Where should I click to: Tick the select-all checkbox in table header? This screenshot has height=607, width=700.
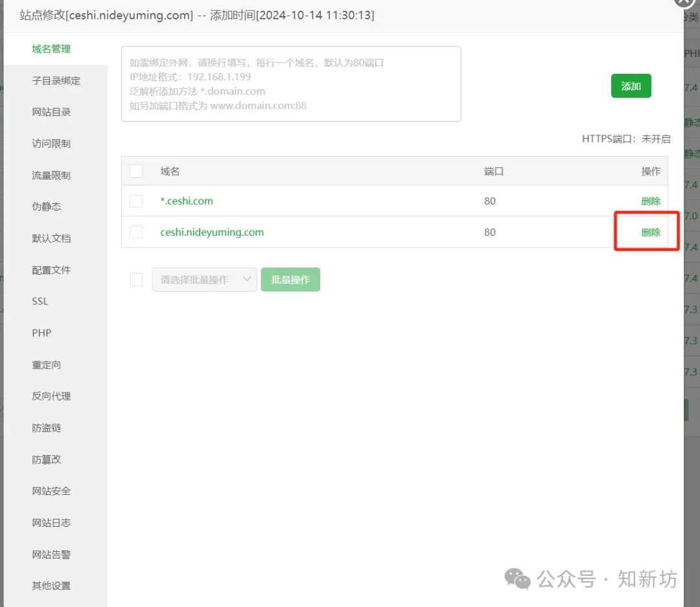pyautogui.click(x=136, y=171)
